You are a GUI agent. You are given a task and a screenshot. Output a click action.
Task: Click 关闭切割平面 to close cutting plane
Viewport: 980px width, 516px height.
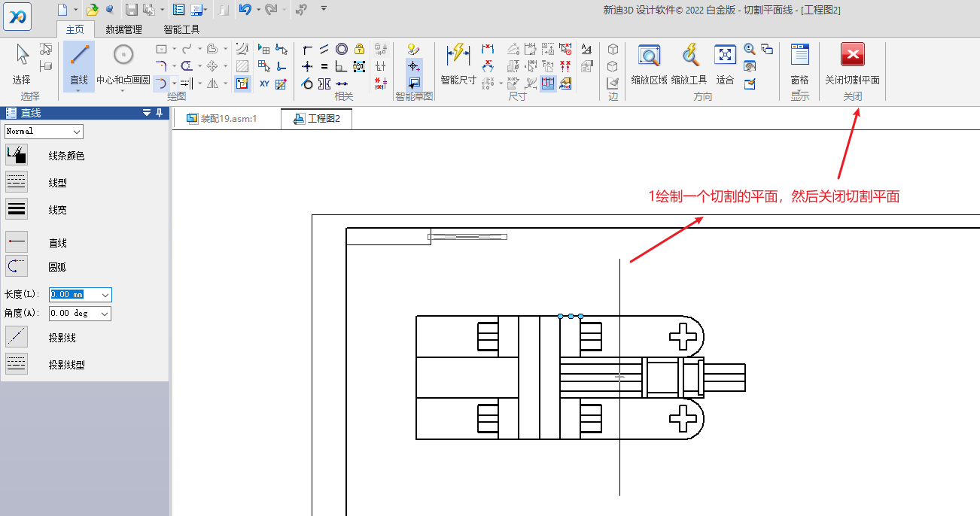852,63
